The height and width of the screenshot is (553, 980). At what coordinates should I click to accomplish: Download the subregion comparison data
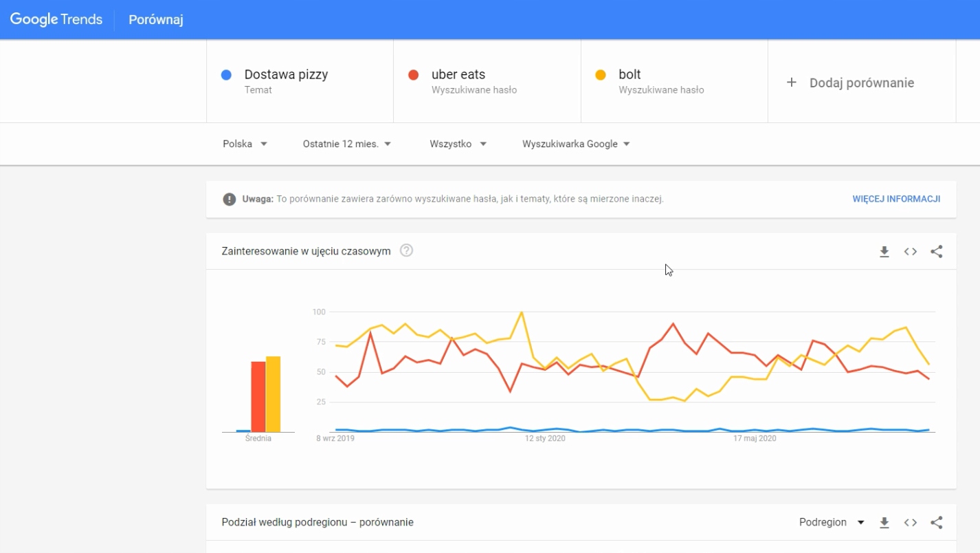(x=884, y=523)
